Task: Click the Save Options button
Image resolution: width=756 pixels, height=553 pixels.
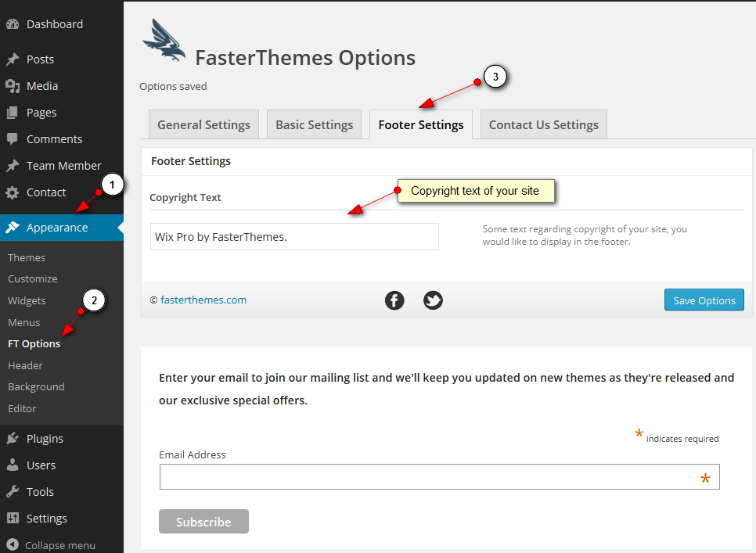Action: click(704, 300)
